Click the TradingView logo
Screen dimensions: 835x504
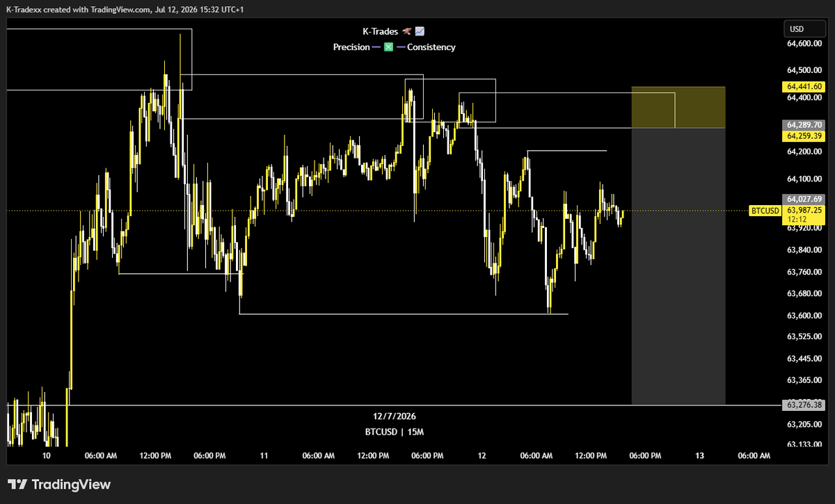click(x=59, y=485)
